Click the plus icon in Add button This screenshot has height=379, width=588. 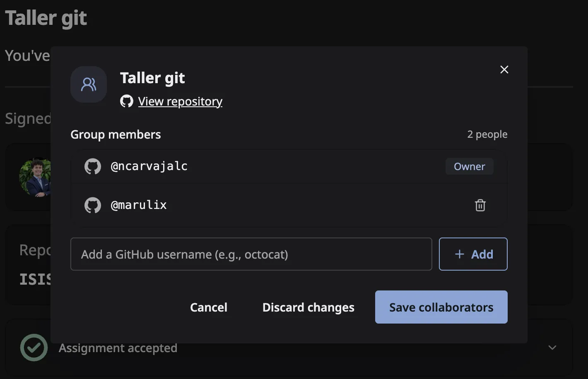click(x=460, y=254)
